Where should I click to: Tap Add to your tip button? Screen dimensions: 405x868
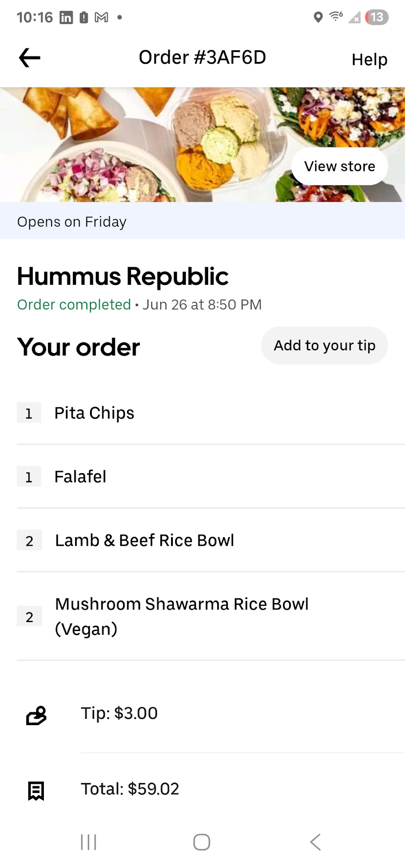(324, 345)
